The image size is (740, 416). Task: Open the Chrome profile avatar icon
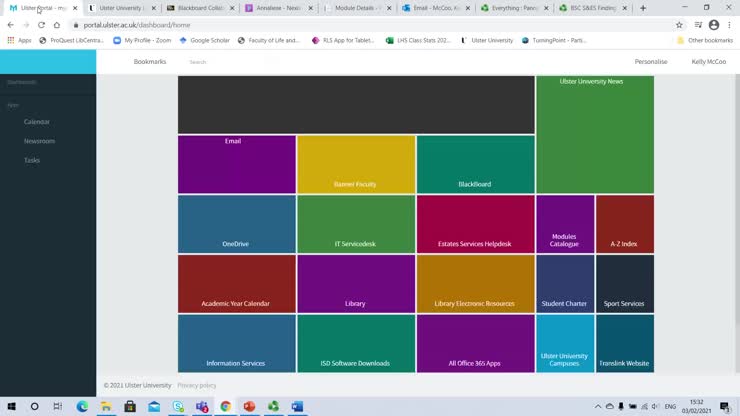tap(714, 25)
